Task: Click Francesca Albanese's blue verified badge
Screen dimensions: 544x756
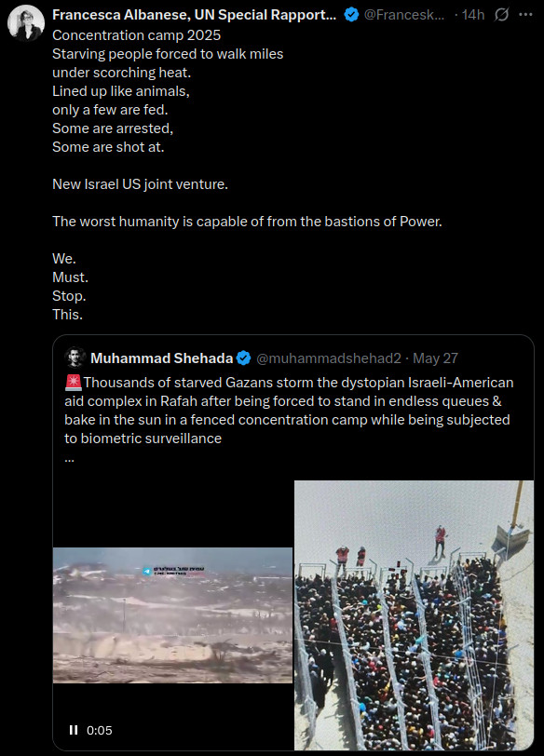Action: (351, 15)
